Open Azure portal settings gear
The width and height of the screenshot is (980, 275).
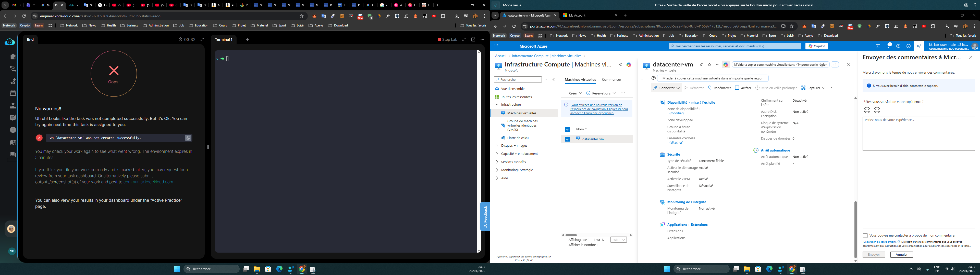898,46
